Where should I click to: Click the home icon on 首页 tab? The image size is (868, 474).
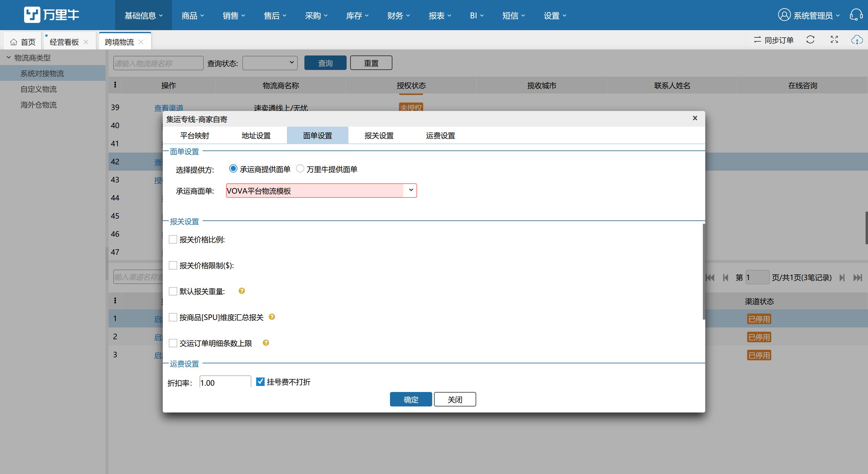14,42
